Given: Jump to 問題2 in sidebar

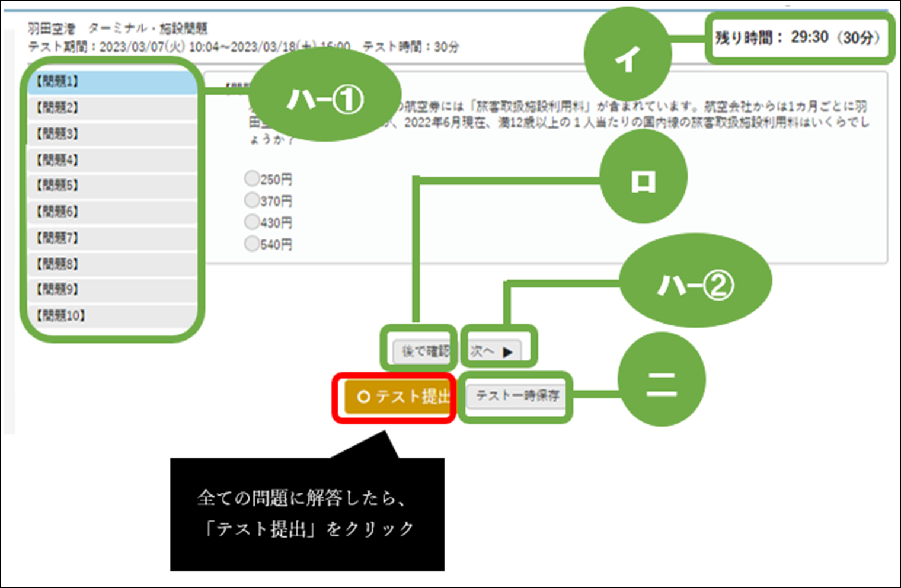Looking at the screenshot, I should pos(111,108).
